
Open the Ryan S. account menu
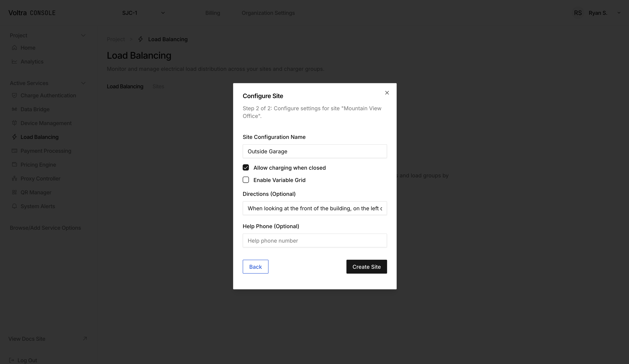[598, 13]
